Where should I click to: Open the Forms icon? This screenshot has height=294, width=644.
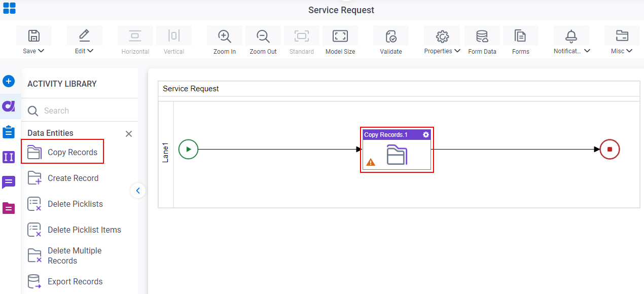520,36
